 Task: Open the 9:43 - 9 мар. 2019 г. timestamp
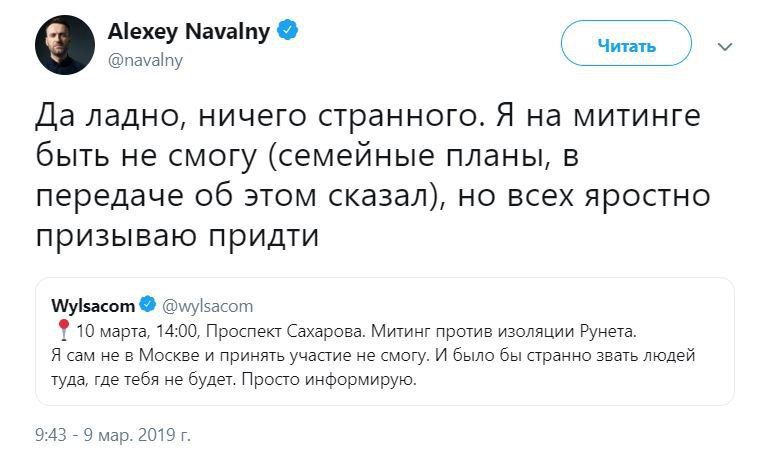(112, 436)
